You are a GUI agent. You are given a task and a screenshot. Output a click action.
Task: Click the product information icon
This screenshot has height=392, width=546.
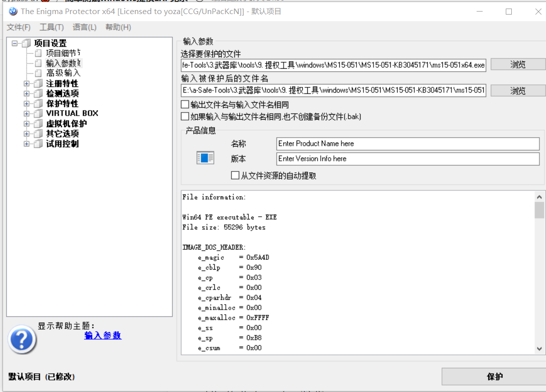(x=205, y=158)
